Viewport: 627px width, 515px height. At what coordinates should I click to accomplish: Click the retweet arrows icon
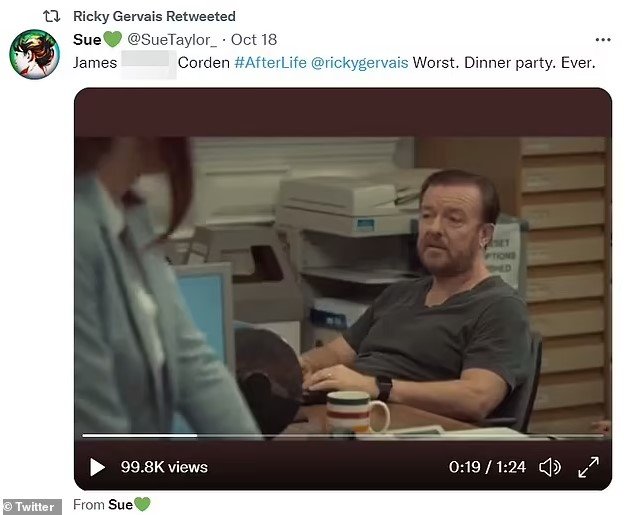point(52,16)
